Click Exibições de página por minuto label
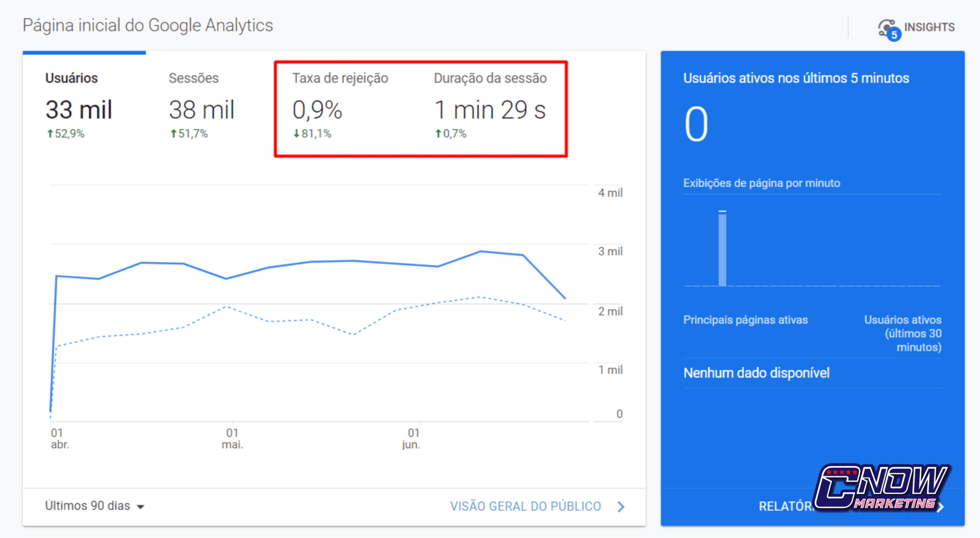Viewport: 980px width, 538px height. click(762, 183)
